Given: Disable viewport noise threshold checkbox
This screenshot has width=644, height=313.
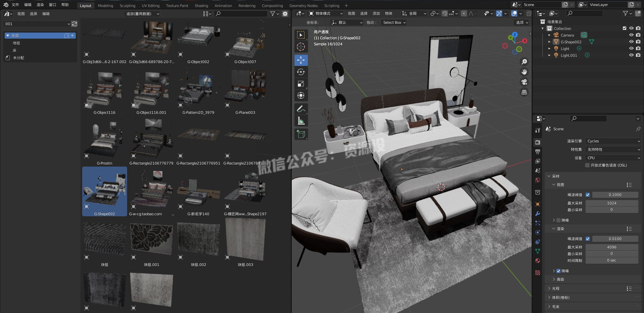Looking at the screenshot, I should click(x=588, y=195).
